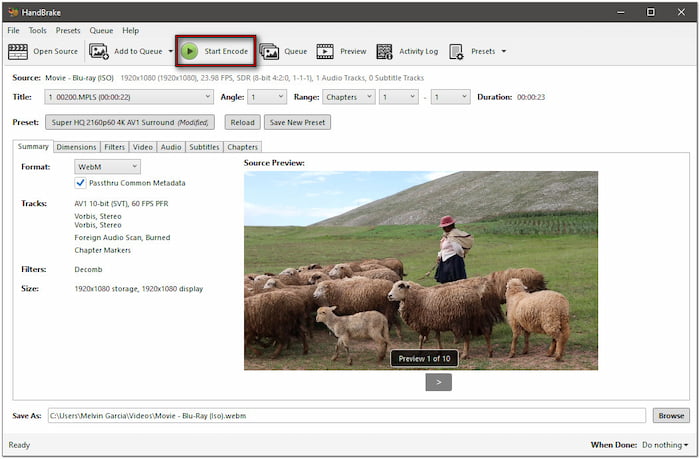Open the File menu
Screen dimensions: 700x459
tap(13, 30)
